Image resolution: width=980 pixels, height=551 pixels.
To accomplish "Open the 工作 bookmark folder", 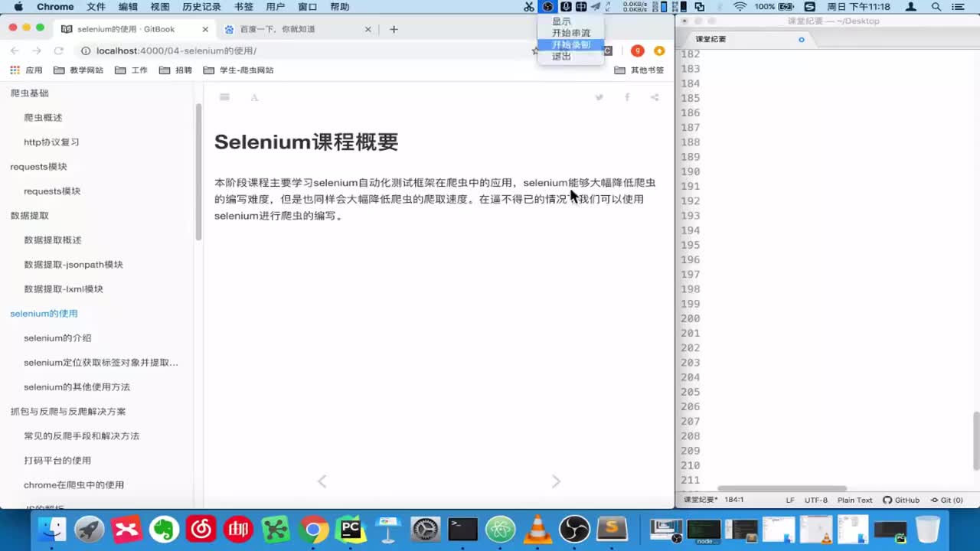I will coord(131,70).
